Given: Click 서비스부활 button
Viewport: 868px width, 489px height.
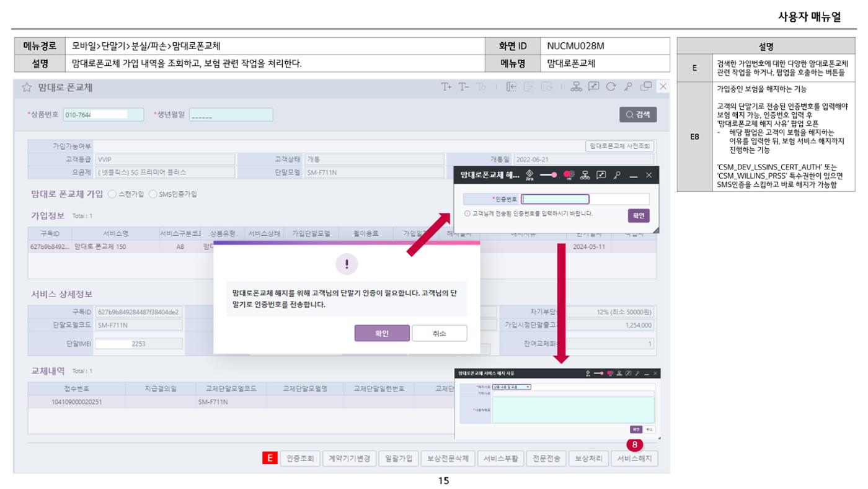Looking at the screenshot, I should tap(502, 459).
